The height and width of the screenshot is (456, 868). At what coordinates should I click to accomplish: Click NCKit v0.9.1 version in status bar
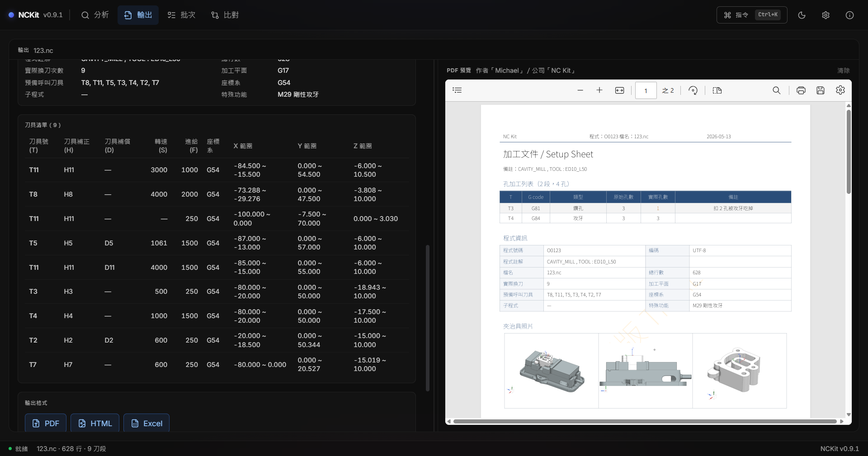pos(840,449)
